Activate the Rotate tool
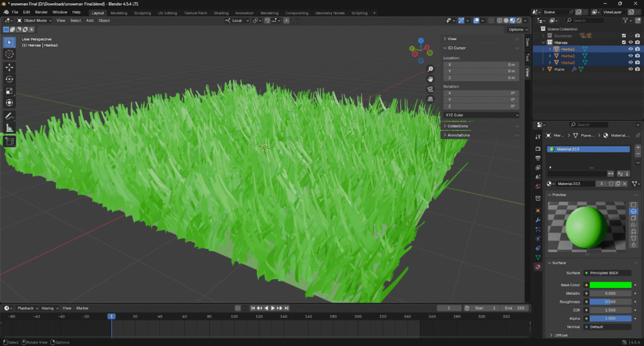 tap(9, 79)
